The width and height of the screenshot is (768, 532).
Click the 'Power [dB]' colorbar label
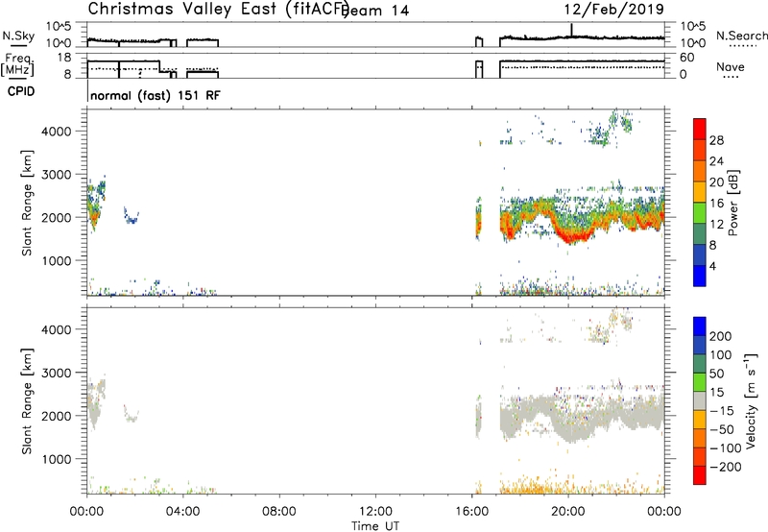(732, 203)
